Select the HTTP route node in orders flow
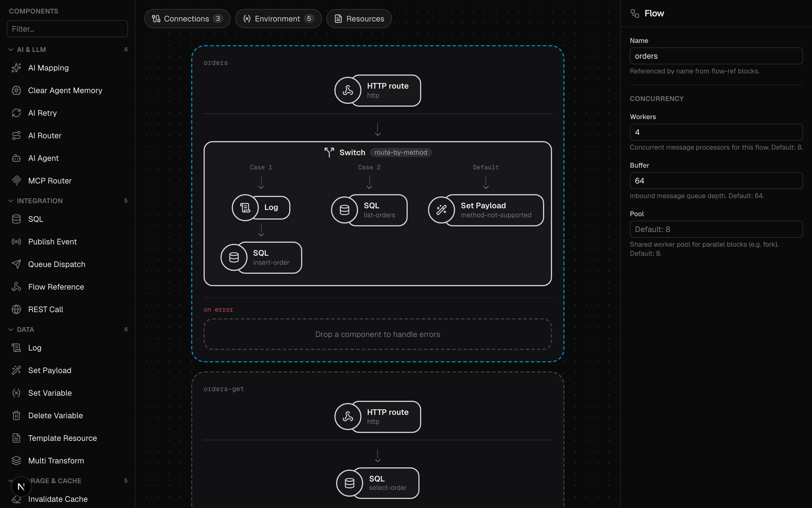This screenshot has width=812, height=508. click(378, 90)
